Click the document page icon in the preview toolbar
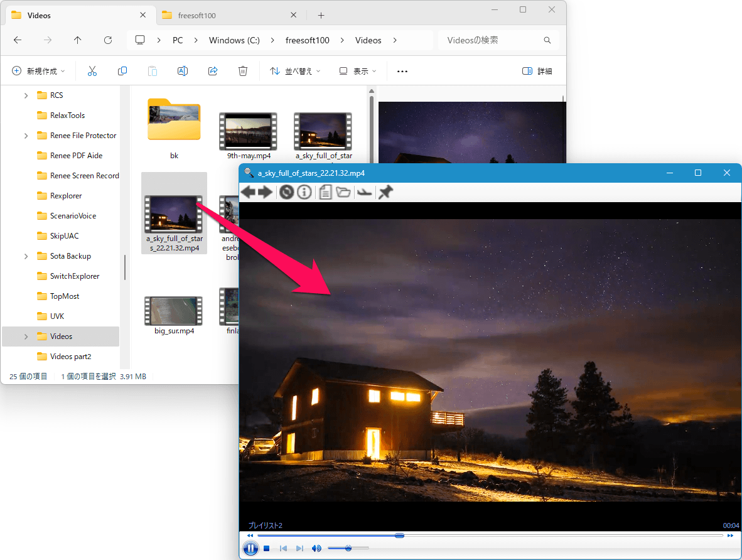Image resolution: width=742 pixels, height=560 pixels. pos(326,192)
